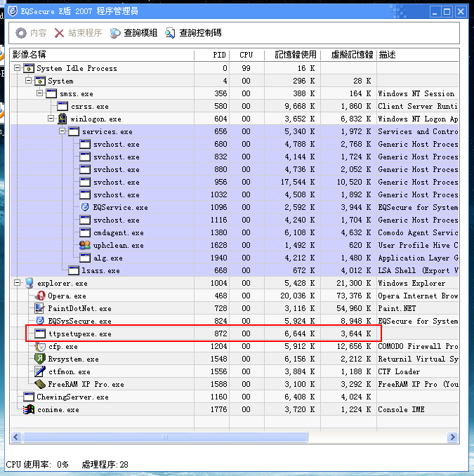Click the horizontal scrollbar thumb
The width and height of the screenshot is (474, 476).
[165, 437]
